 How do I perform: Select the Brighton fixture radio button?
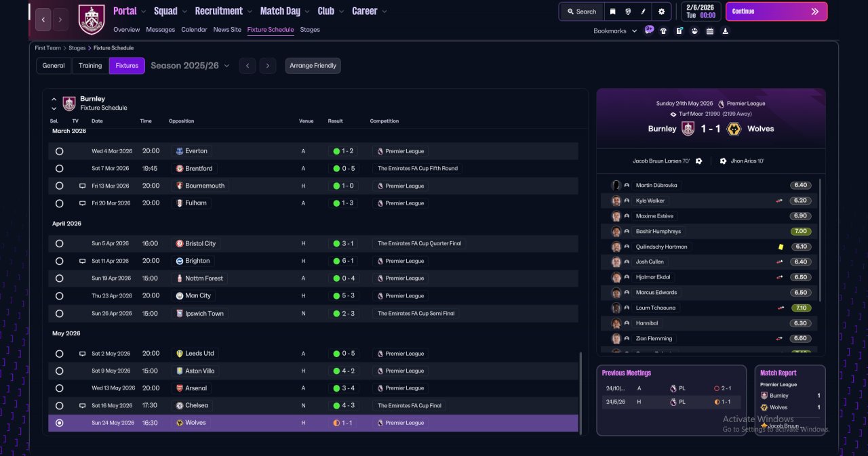click(60, 261)
